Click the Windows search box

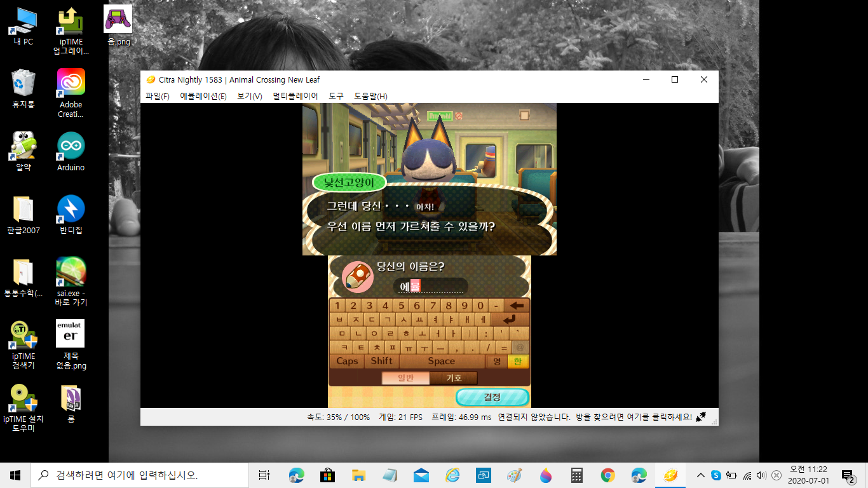pos(140,475)
